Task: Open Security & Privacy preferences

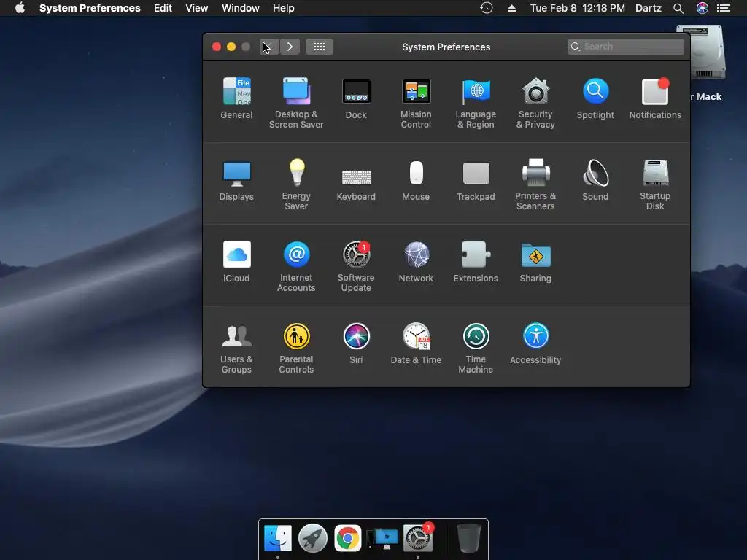Action: point(535,103)
